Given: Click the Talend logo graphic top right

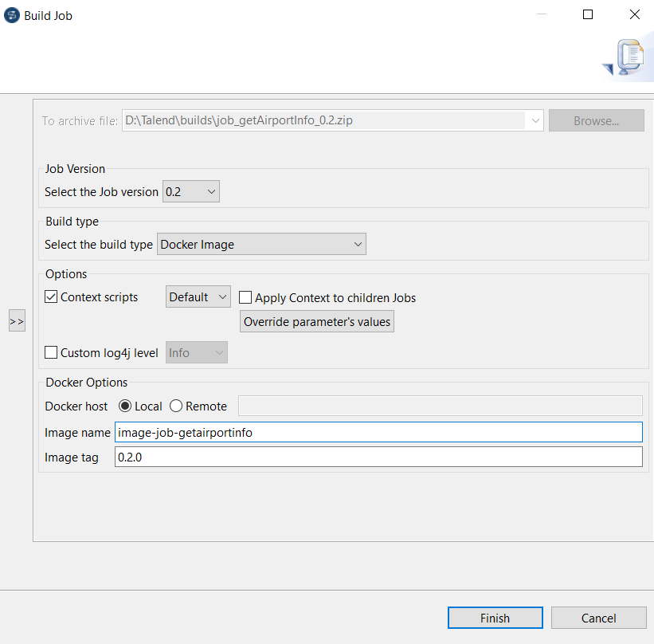Looking at the screenshot, I should [x=629, y=57].
